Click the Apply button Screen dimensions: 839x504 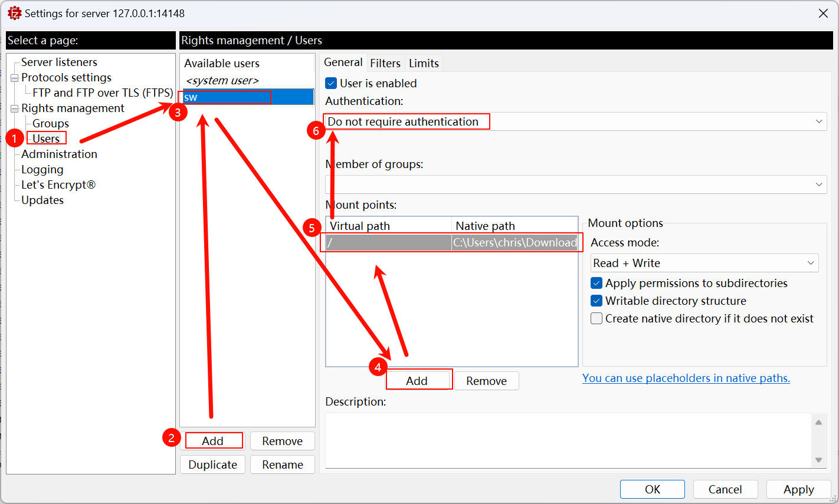798,489
